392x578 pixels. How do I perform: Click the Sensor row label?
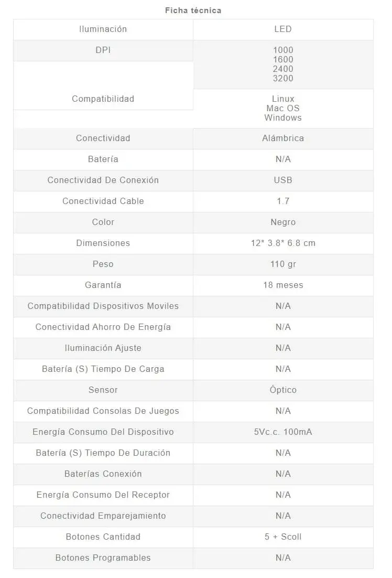(103, 390)
